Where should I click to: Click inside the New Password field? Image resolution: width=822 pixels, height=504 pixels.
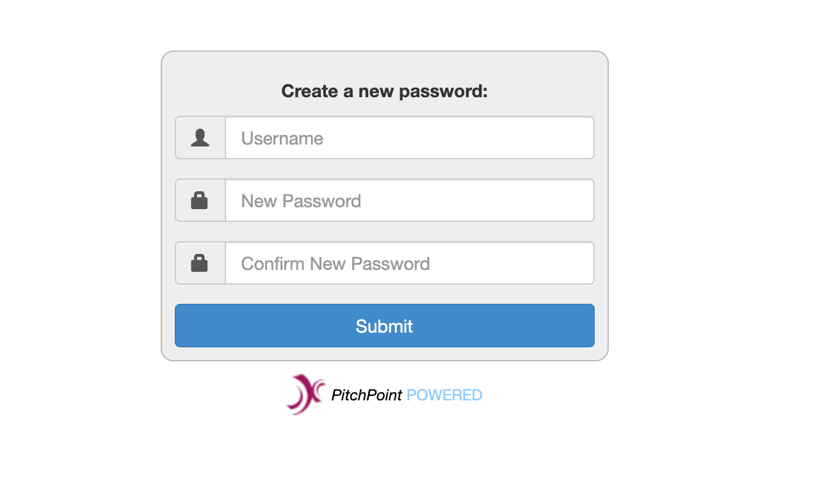point(410,200)
